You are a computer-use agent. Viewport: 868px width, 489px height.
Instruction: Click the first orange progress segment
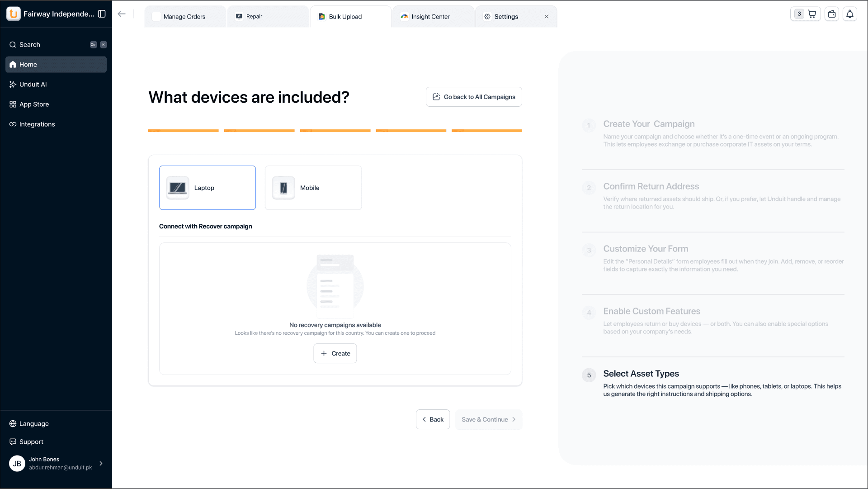tap(183, 131)
